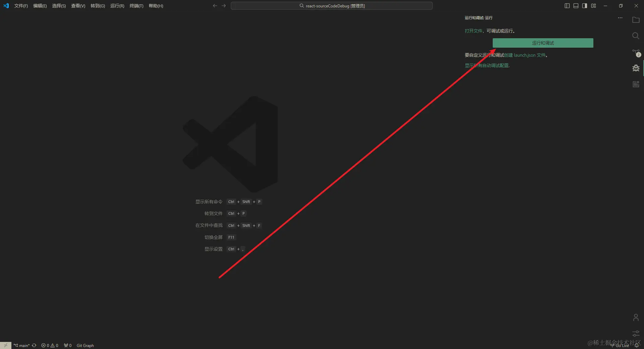This screenshot has width=644, height=349.
Task: Open the Customize Layout icon
Action: click(x=593, y=6)
